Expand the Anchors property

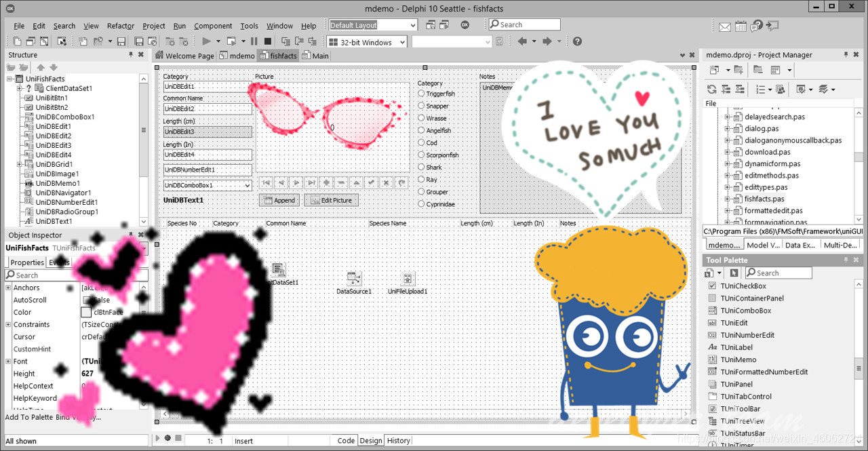(8, 288)
